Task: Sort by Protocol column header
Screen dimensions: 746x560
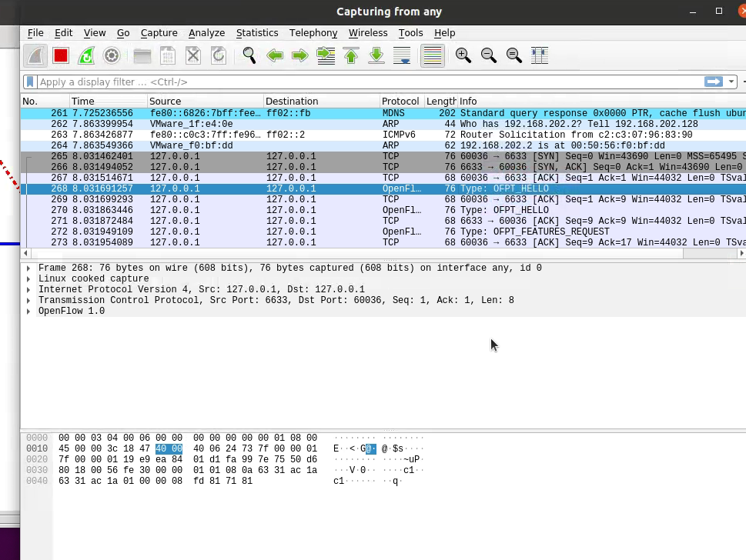Action: point(402,102)
